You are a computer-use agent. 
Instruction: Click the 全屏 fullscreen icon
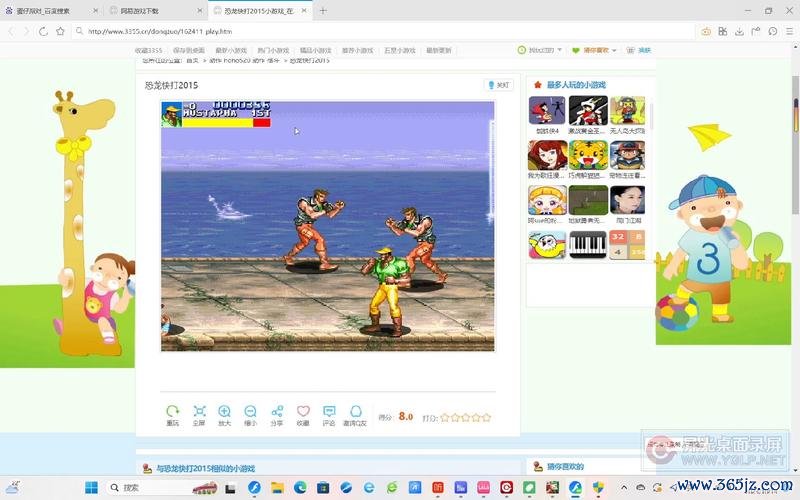pyautogui.click(x=199, y=412)
